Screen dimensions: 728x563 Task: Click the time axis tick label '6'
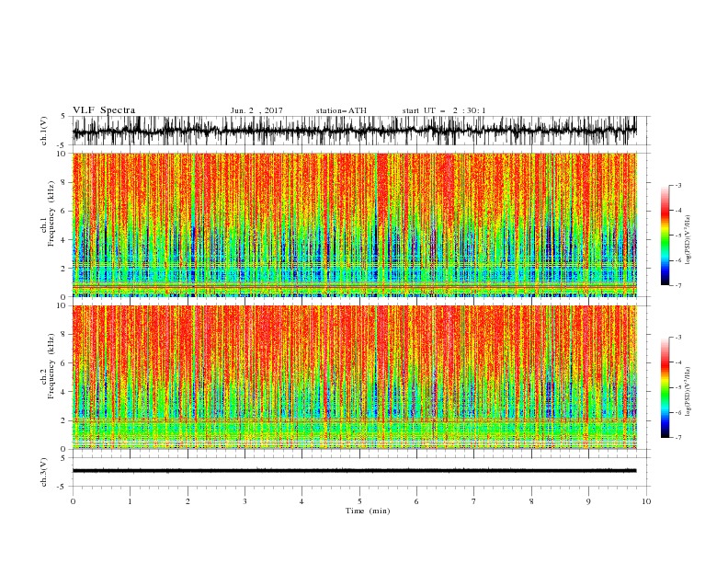coord(416,501)
